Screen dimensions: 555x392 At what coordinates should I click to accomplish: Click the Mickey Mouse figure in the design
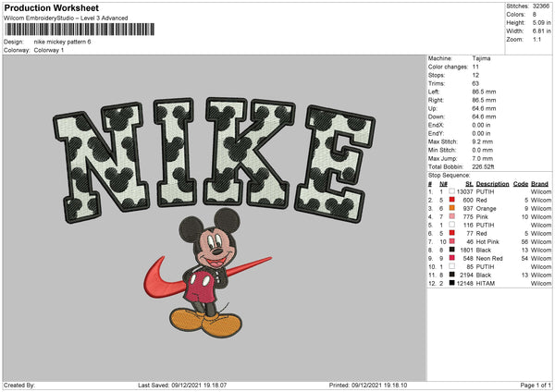[209, 273]
